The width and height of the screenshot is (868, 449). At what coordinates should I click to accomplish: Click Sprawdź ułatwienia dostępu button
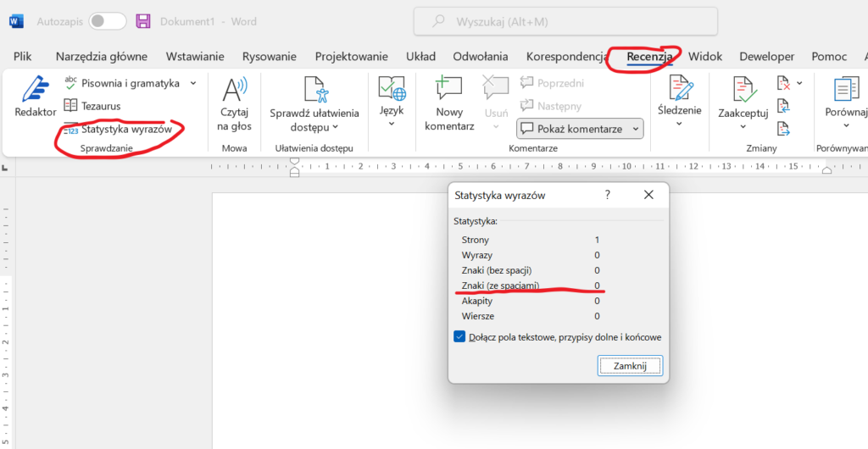(x=314, y=103)
